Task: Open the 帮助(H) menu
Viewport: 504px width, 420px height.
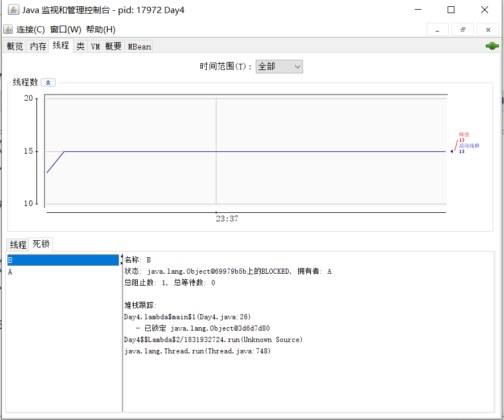Action: click(101, 30)
